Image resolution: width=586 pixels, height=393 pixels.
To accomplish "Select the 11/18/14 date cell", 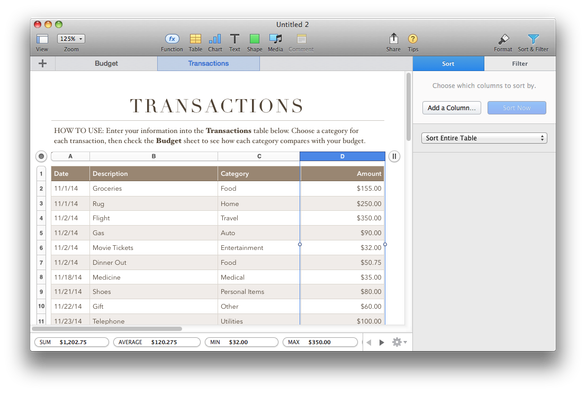I will pos(70,277).
